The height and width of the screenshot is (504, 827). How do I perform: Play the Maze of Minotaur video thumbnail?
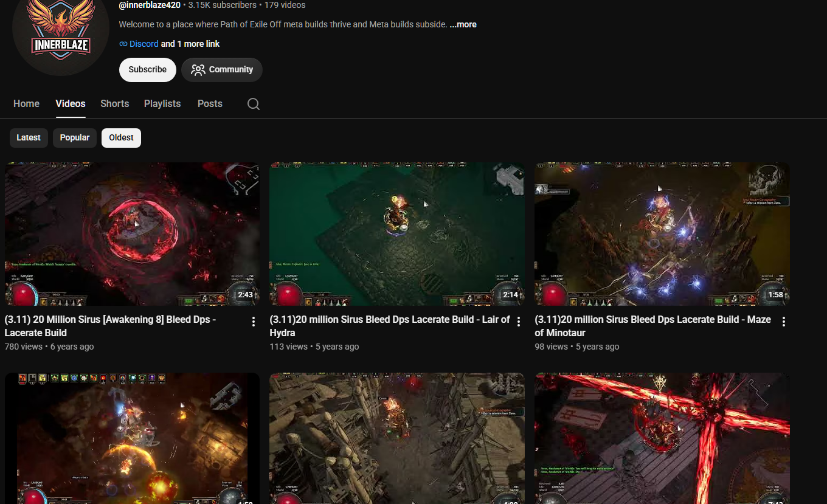(x=662, y=234)
